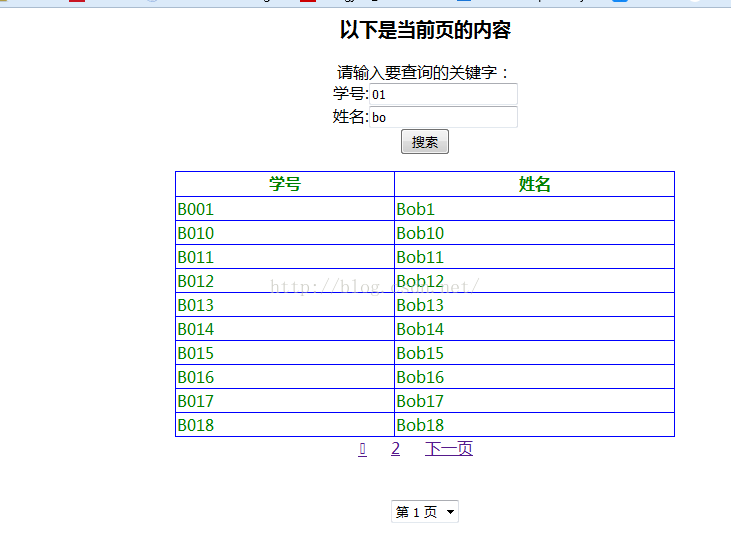Click cell B001 in the table
This screenshot has height=553, width=731.
[285, 209]
